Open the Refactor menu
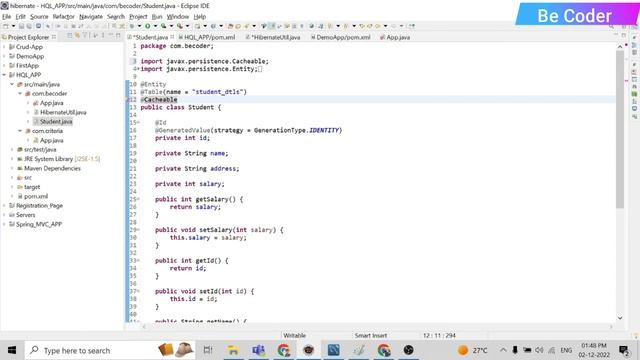640x360 pixels. [64, 17]
